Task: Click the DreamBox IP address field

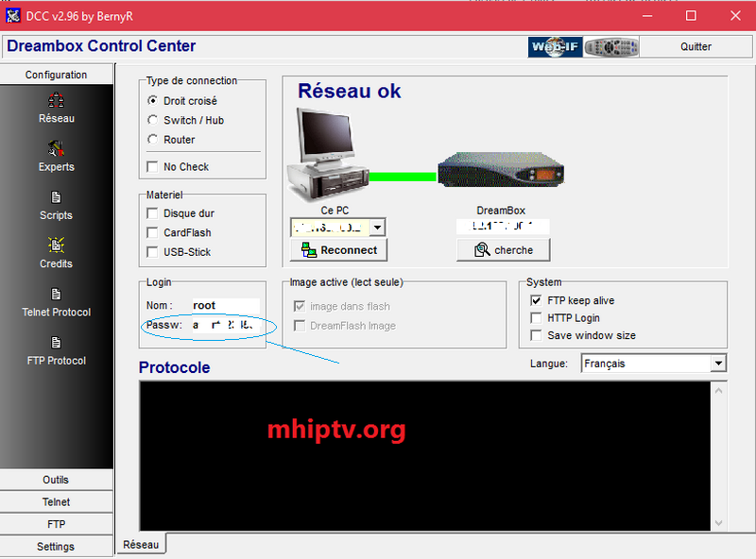Action: [x=503, y=227]
